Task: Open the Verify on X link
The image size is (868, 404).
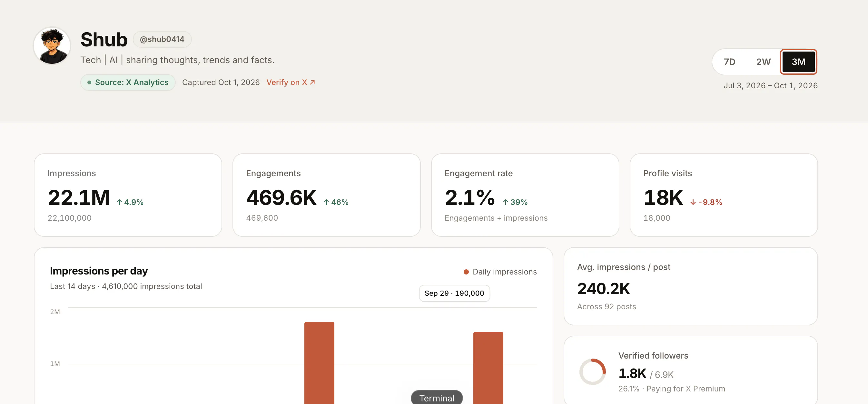Action: coord(291,82)
